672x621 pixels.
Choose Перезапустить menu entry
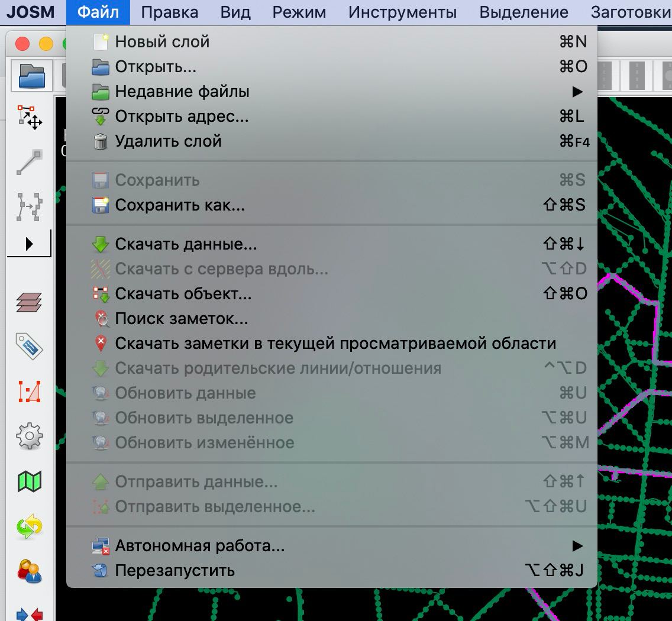tap(332, 570)
